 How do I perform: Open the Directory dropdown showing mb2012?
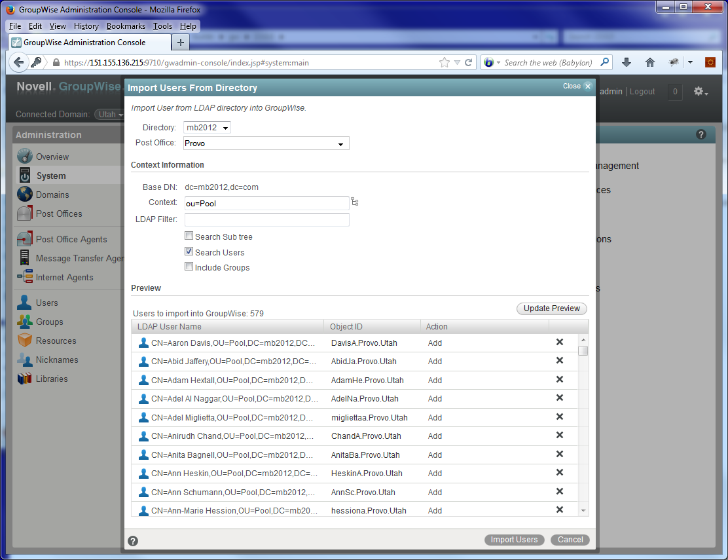[x=207, y=127]
